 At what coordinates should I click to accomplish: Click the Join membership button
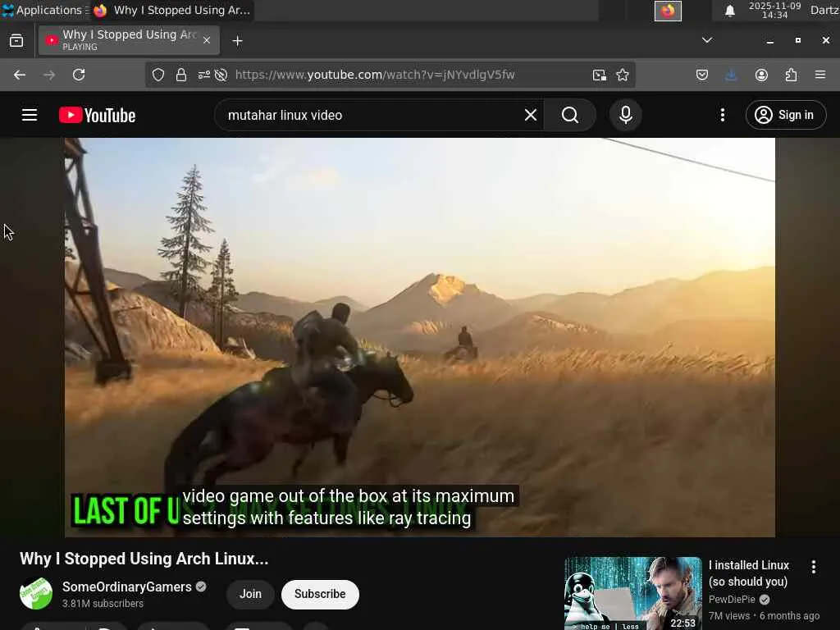[x=250, y=594]
